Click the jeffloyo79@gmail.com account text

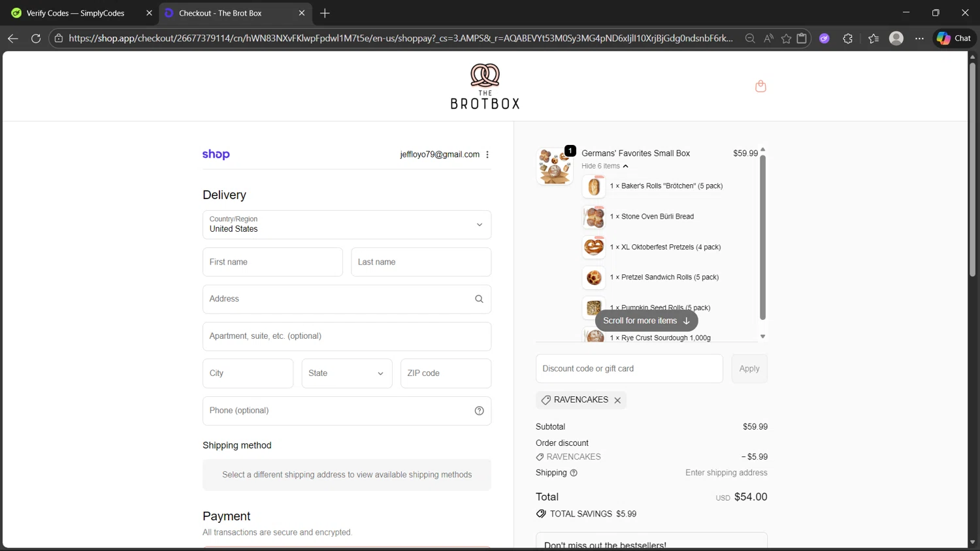[x=440, y=155]
